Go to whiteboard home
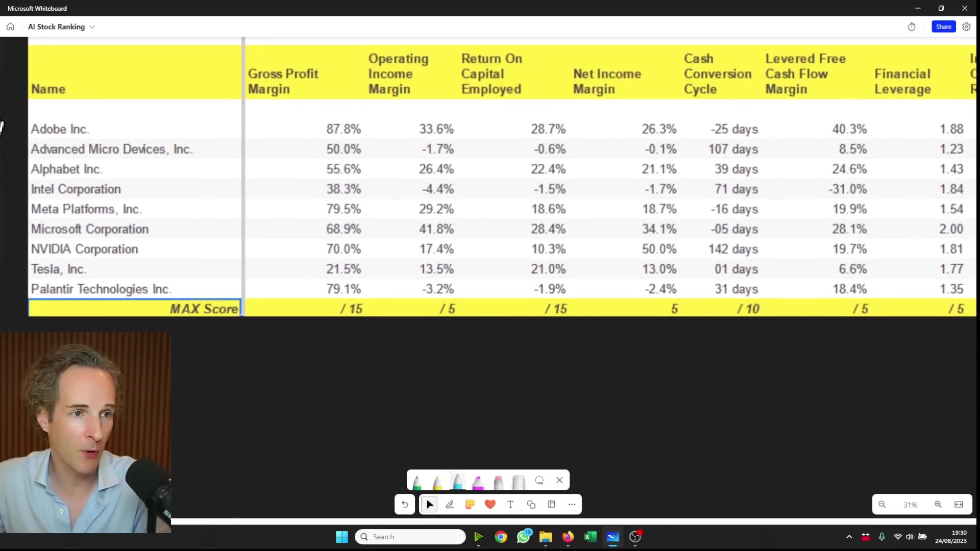The width and height of the screenshot is (980, 551). coord(10,27)
